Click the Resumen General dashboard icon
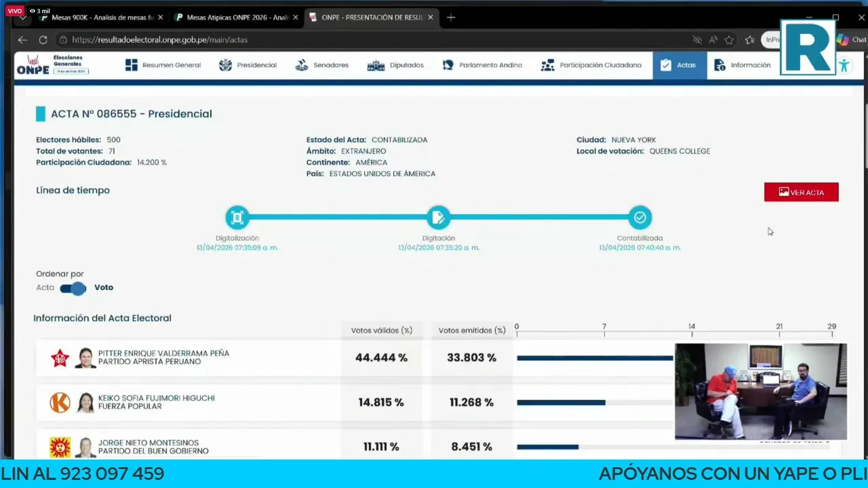The image size is (868, 488). tap(131, 65)
